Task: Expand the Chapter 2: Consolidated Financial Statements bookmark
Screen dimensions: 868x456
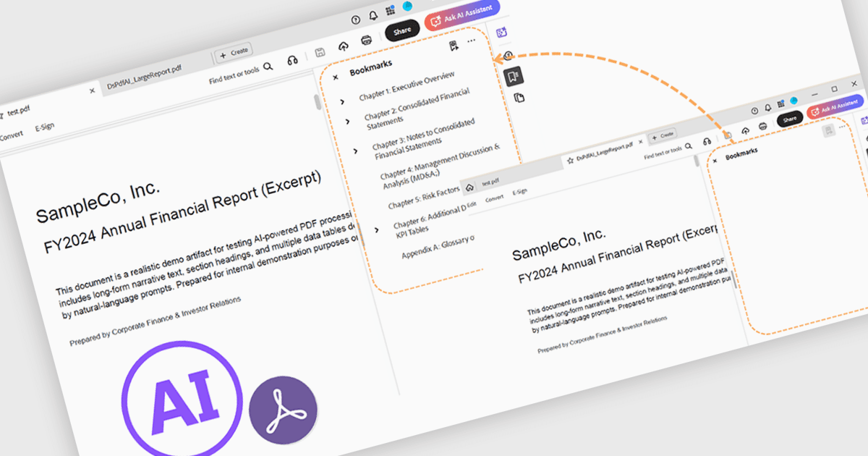Action: tap(348, 122)
